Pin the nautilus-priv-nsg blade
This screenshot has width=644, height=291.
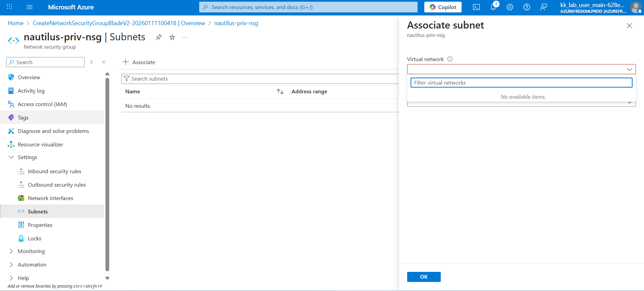(159, 37)
